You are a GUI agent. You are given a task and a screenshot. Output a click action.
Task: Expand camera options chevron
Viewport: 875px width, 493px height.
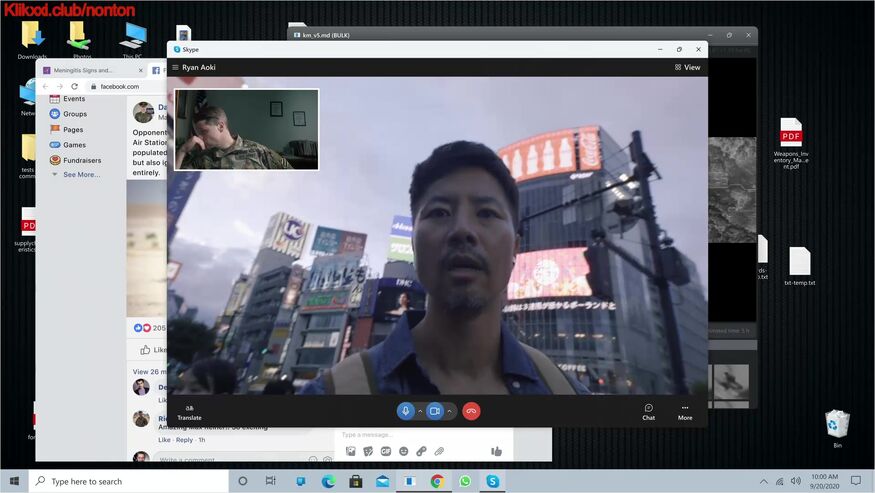pyautogui.click(x=450, y=411)
